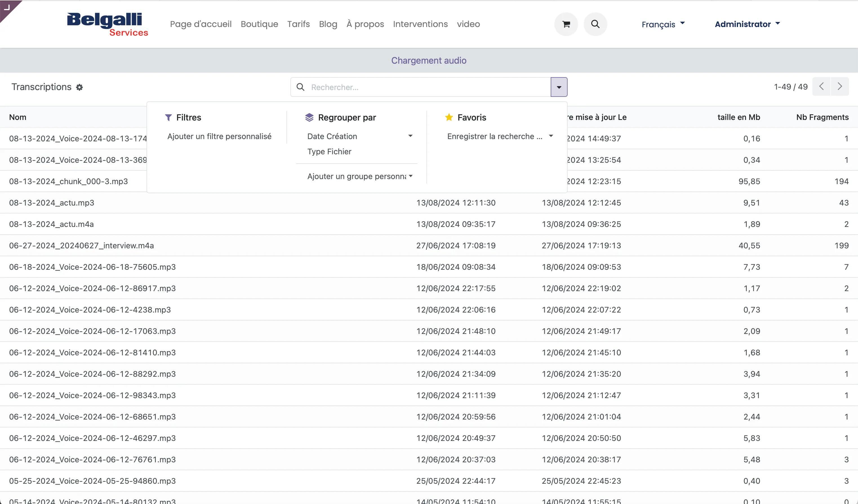Click update date 12/06/2024 22:07:22
This screenshot has width=858, height=504.
pos(581,310)
